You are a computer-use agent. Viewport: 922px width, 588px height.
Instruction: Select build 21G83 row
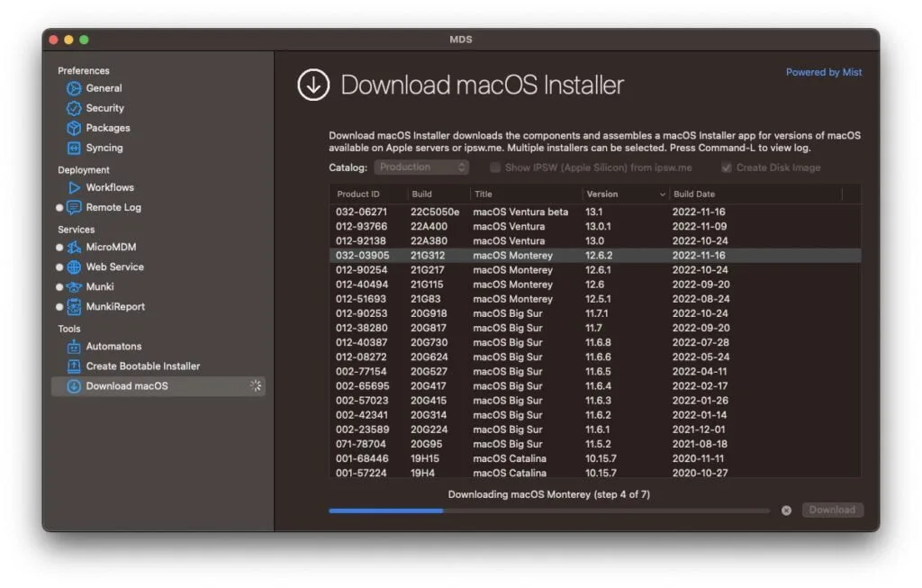click(595, 299)
